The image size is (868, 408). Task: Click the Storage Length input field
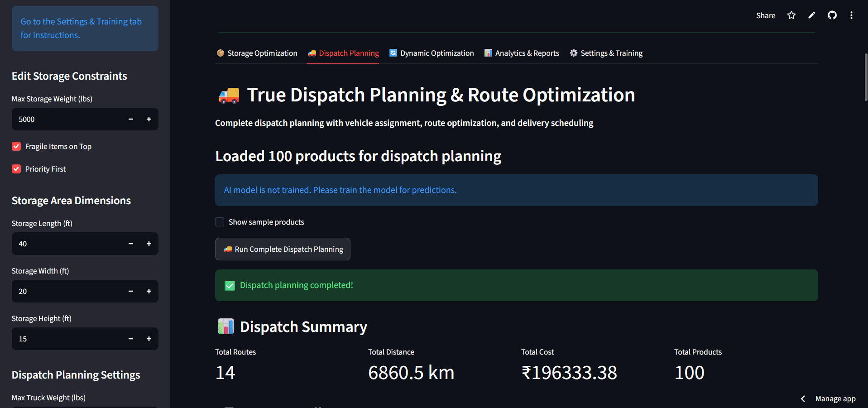[67, 244]
